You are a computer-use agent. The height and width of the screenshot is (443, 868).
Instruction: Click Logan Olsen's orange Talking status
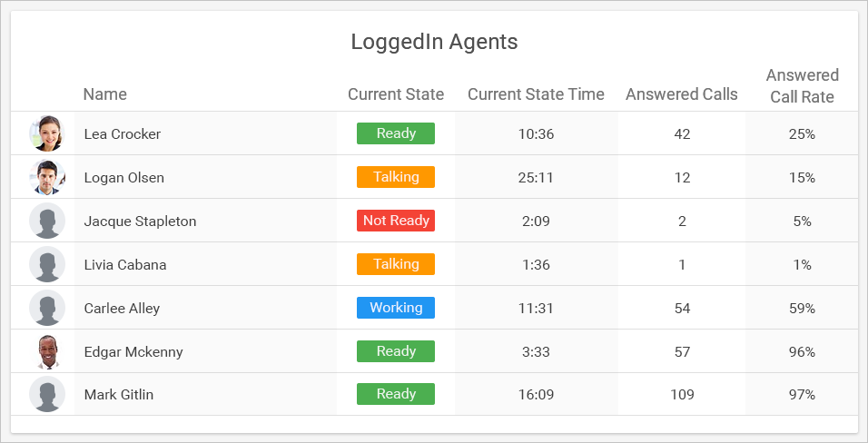click(396, 177)
